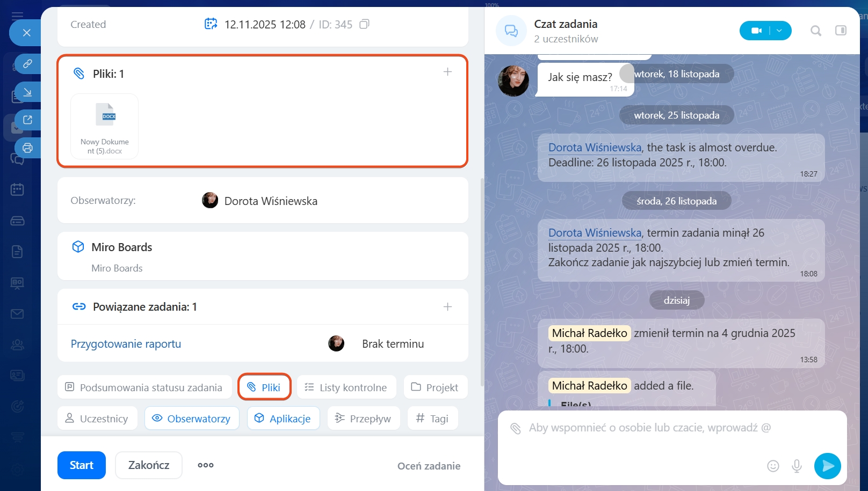Click the Obserwatorzy field chip
Image resolution: width=868 pixels, height=491 pixels.
coord(192,418)
